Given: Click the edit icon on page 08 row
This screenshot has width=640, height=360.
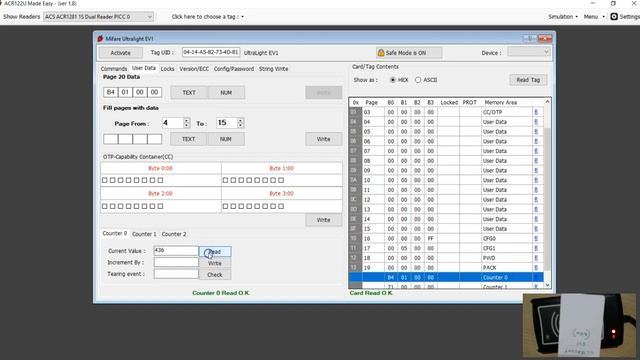Looking at the screenshot, I should (x=536, y=161).
